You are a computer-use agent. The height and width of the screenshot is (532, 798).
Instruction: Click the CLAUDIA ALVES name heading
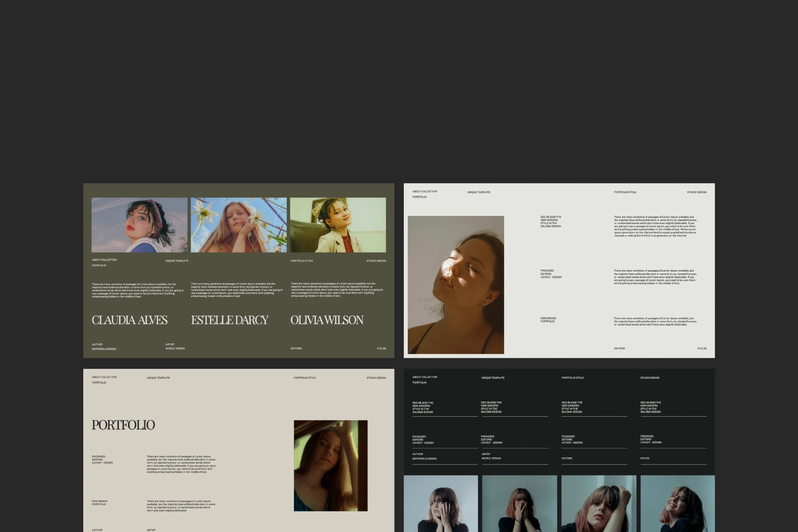point(129,320)
